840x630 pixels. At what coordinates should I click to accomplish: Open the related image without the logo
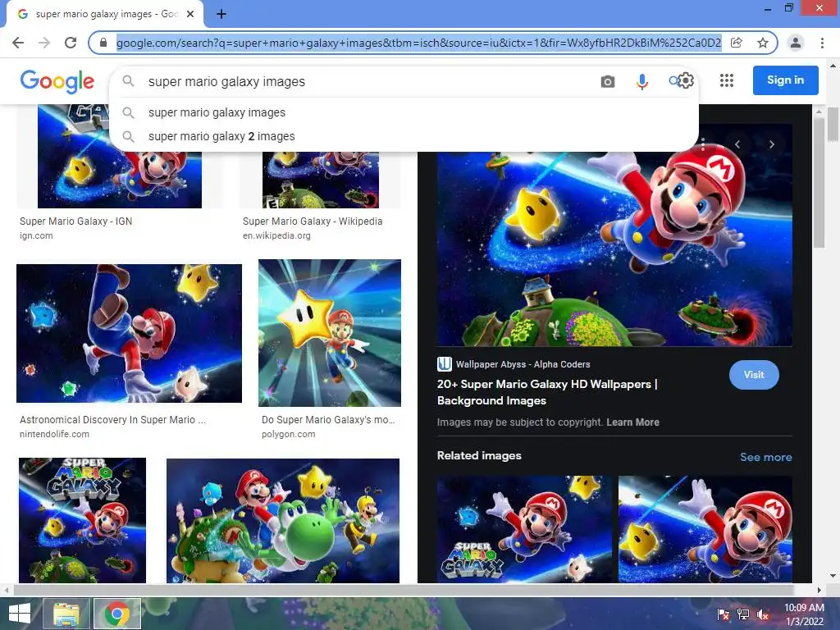tap(705, 529)
